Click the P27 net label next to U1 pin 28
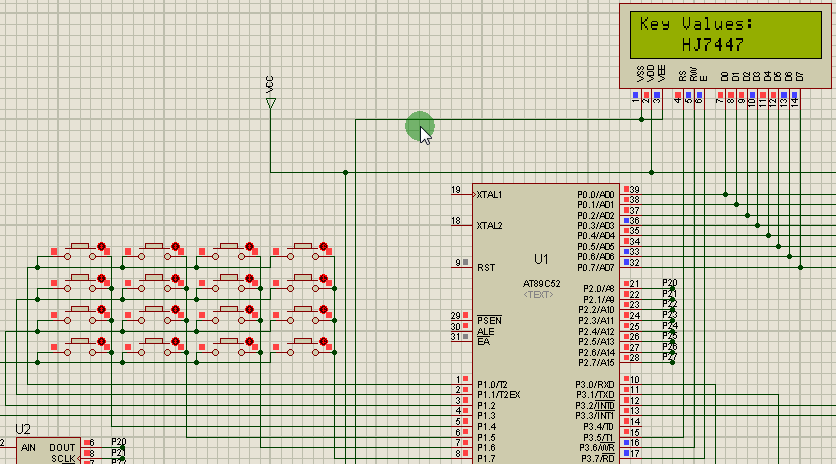The height and width of the screenshot is (464, 836). [670, 357]
